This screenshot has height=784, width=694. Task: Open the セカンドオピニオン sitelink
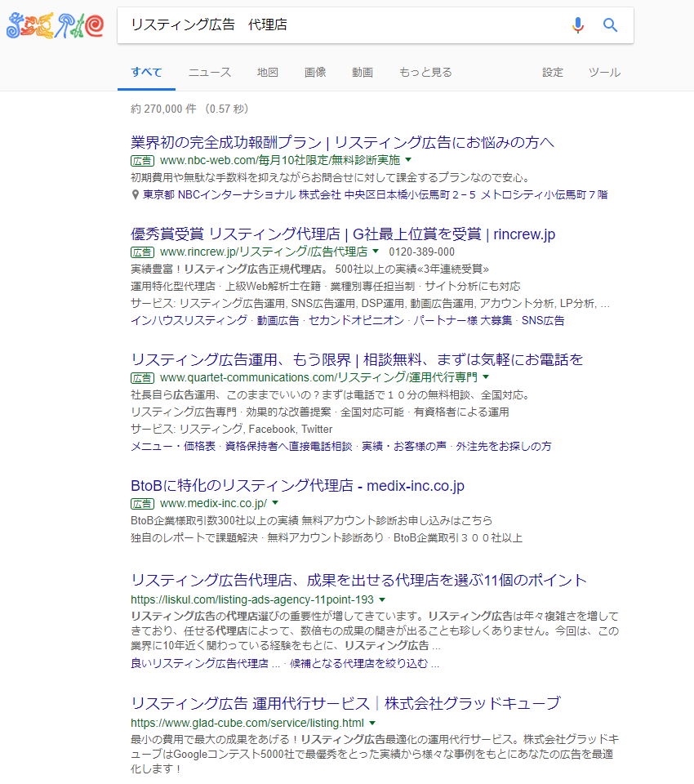point(356,320)
